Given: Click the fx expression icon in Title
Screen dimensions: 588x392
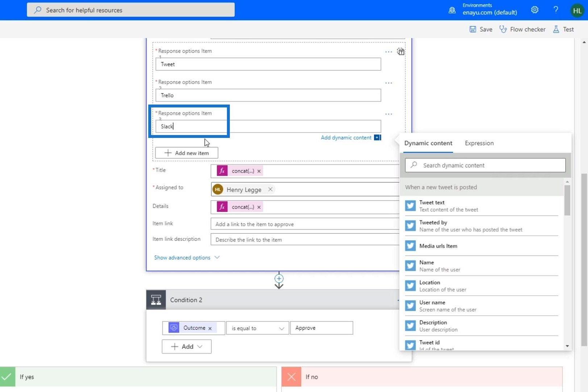Looking at the screenshot, I should (x=222, y=171).
